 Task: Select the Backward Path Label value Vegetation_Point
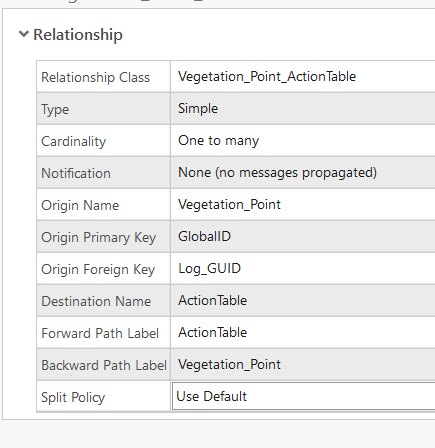229,365
